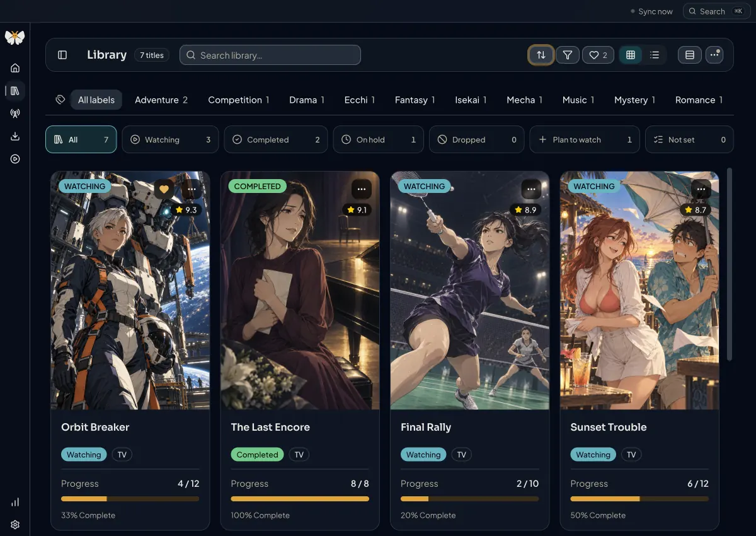The height and width of the screenshot is (536, 756).
Task: Filter by Adventure label
Action: point(161,100)
